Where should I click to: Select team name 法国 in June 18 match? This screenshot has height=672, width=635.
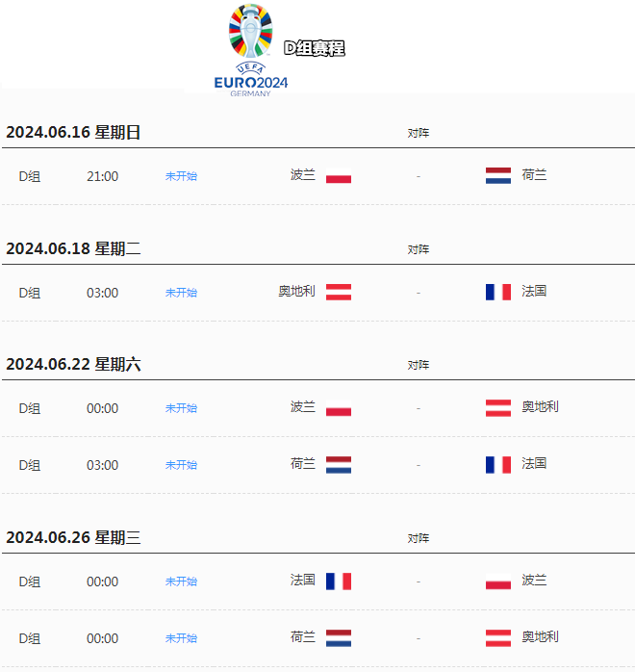(534, 291)
